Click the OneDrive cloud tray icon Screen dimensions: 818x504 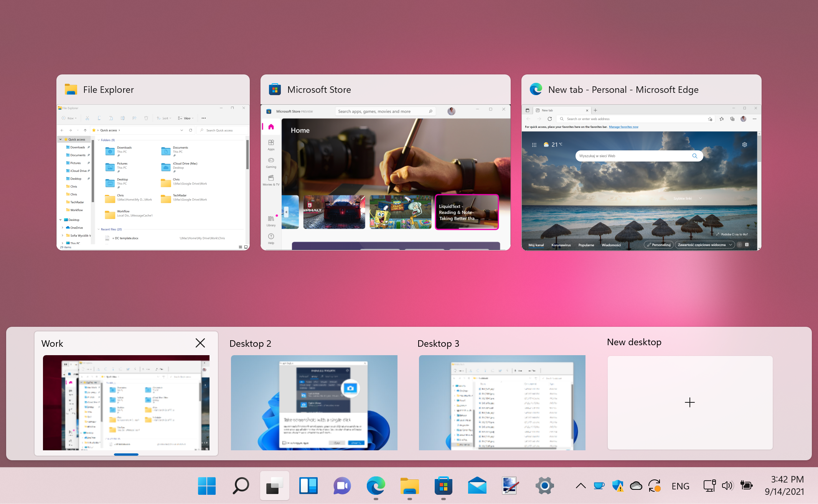(636, 486)
